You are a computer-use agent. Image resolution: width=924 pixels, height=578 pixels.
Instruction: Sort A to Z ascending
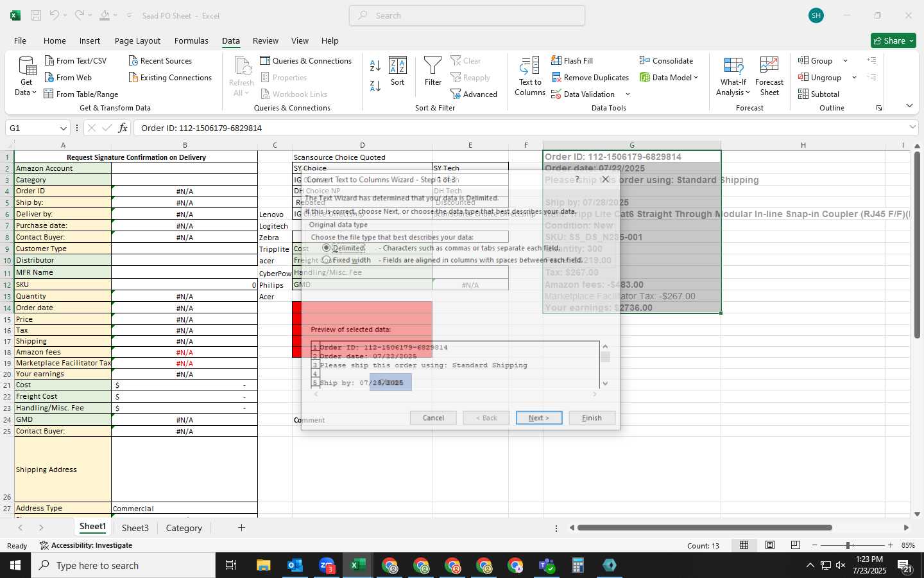click(375, 66)
